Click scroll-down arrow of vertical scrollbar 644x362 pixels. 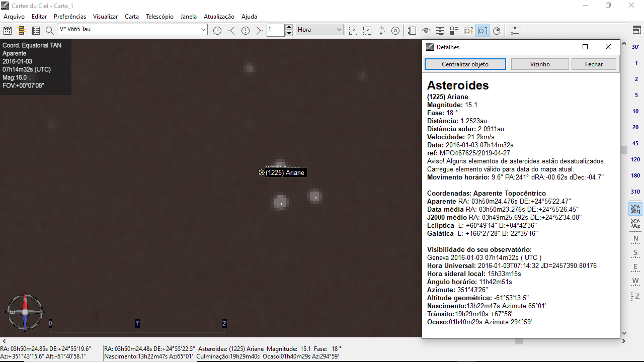(624, 333)
